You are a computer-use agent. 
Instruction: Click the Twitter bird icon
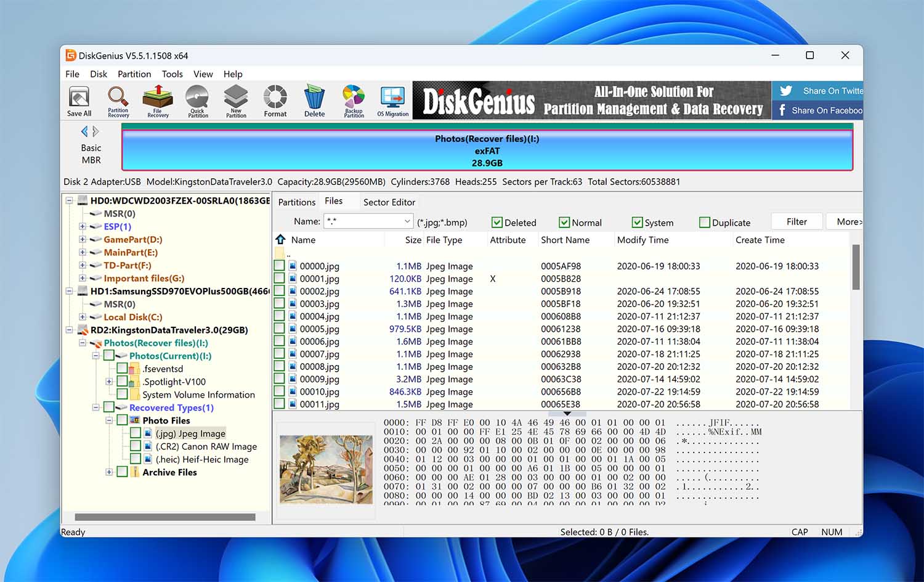pos(786,91)
